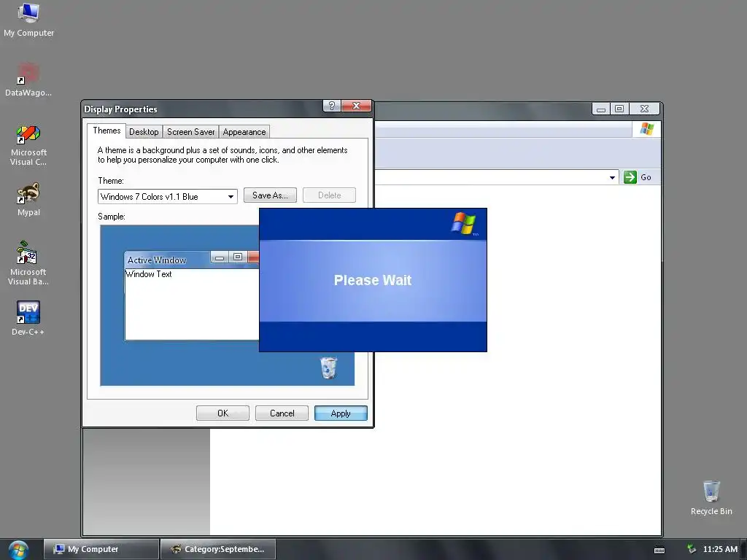747x560 pixels.
Task: Click the Please Wait message
Action: coord(373,280)
